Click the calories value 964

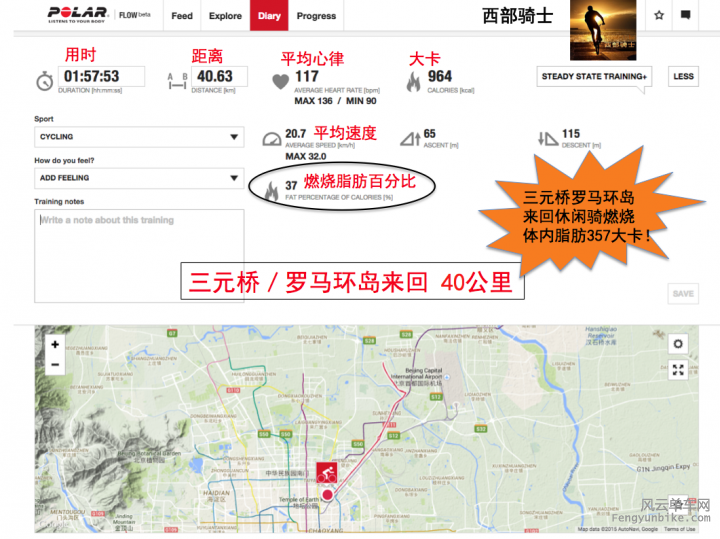pyautogui.click(x=440, y=76)
